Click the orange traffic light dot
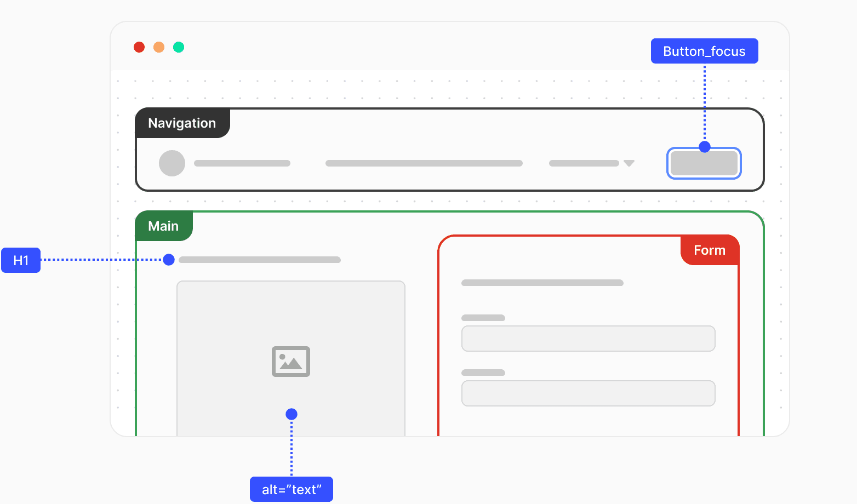This screenshot has height=504, width=857. 159,47
